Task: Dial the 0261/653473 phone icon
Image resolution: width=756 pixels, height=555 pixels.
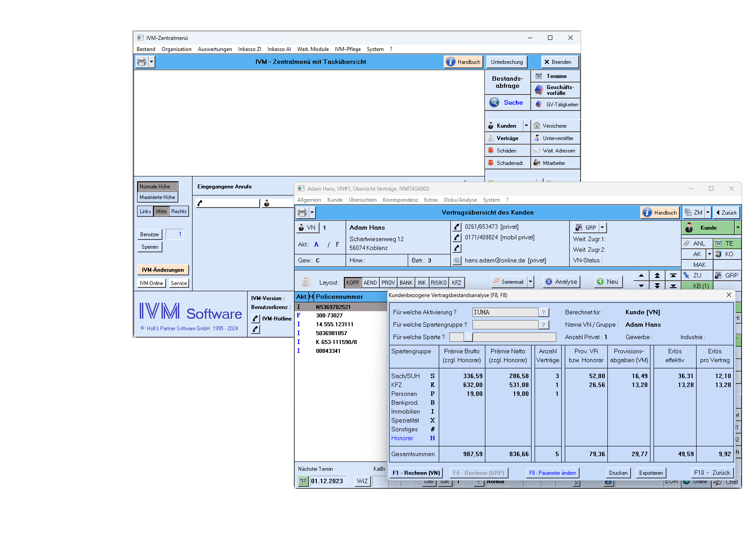Action: 457,227
